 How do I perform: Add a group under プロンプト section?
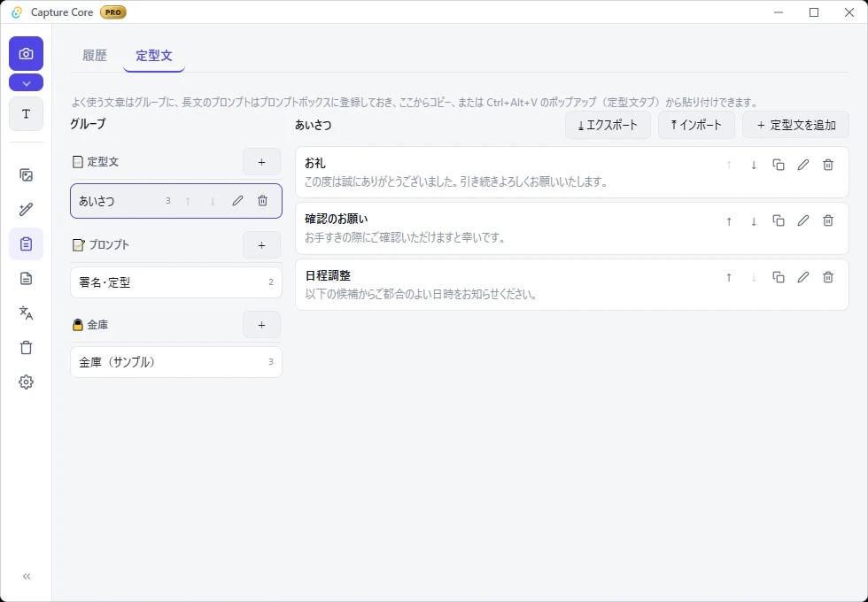pyautogui.click(x=262, y=245)
